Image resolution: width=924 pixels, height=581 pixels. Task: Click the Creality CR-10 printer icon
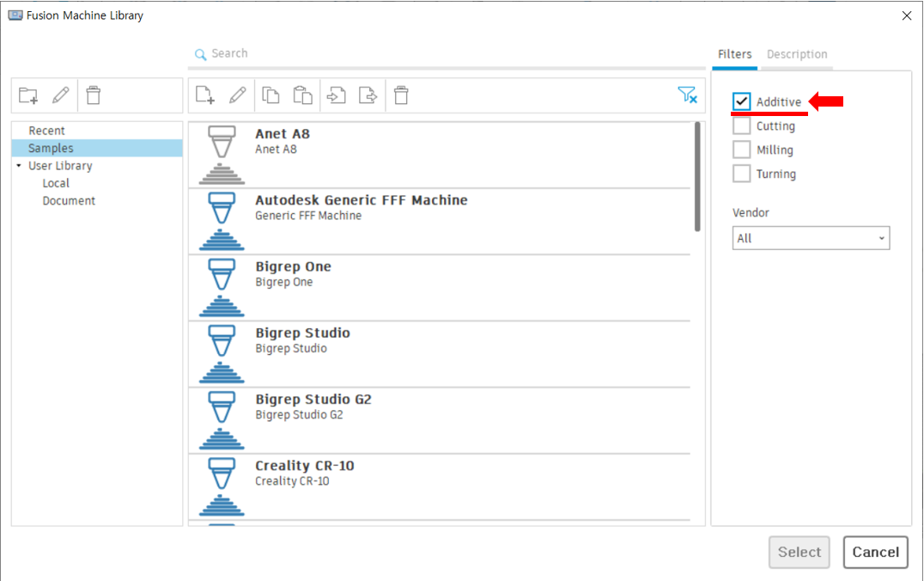(222, 487)
